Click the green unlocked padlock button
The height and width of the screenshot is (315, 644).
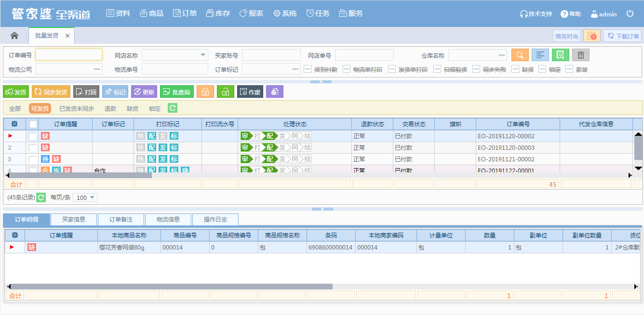pos(226,92)
